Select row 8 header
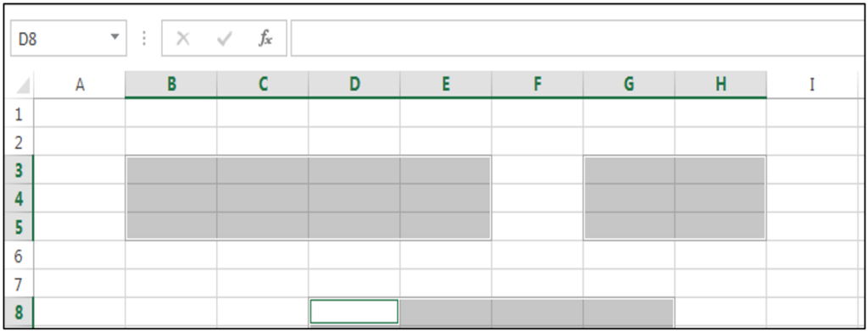The height and width of the screenshot is (331, 868). (x=19, y=312)
